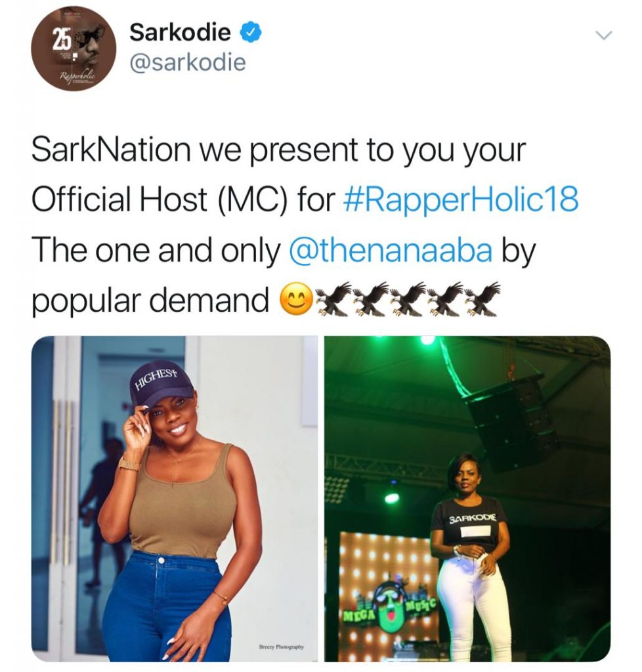Click the SARKODIE shirt text in photo
Screen dimensions: 642x672
pos(472,519)
